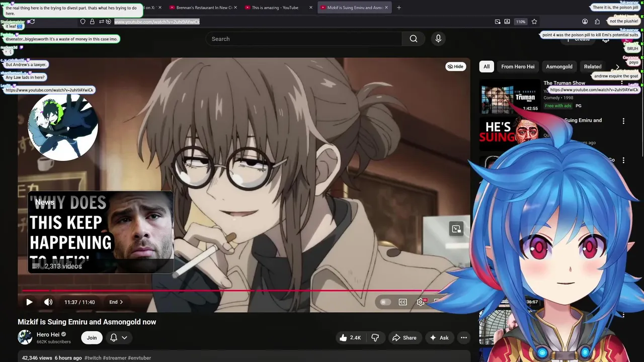Play the video with the play button

[29, 302]
